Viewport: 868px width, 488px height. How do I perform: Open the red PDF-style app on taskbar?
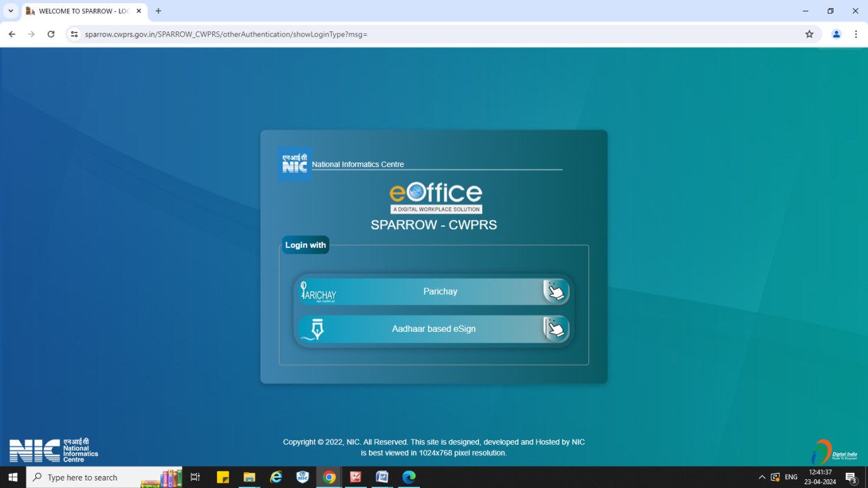tap(356, 477)
